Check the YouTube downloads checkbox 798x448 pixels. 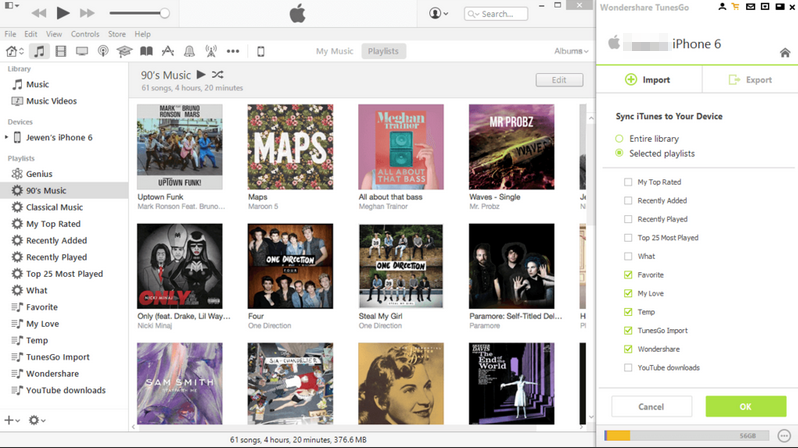(628, 367)
